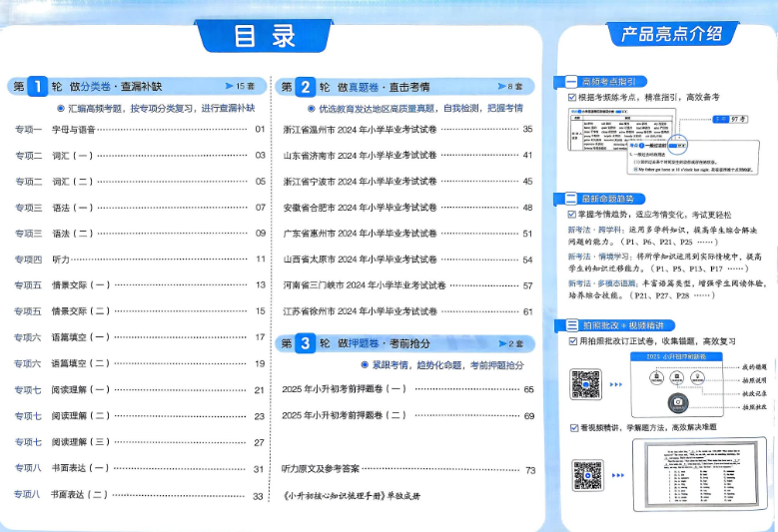Click 2025年小升初考前押题卷（一）
778x532 pixels.
pyautogui.click(x=407, y=389)
